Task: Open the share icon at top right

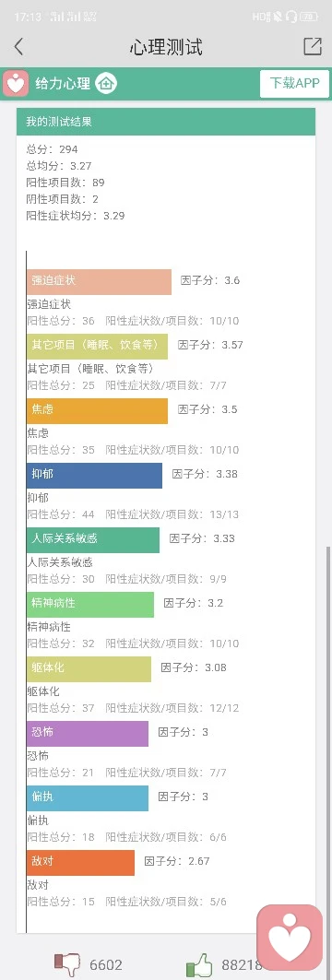Action: (x=312, y=46)
